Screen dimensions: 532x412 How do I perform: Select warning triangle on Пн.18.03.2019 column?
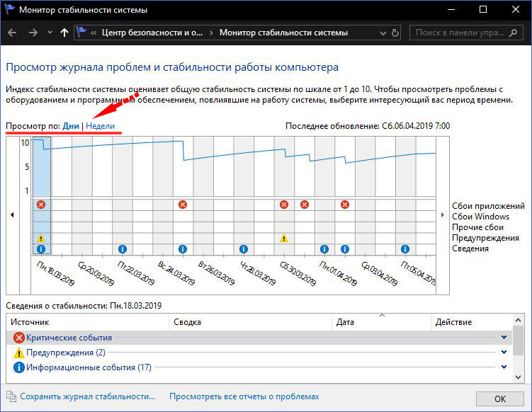pyautogui.click(x=41, y=238)
